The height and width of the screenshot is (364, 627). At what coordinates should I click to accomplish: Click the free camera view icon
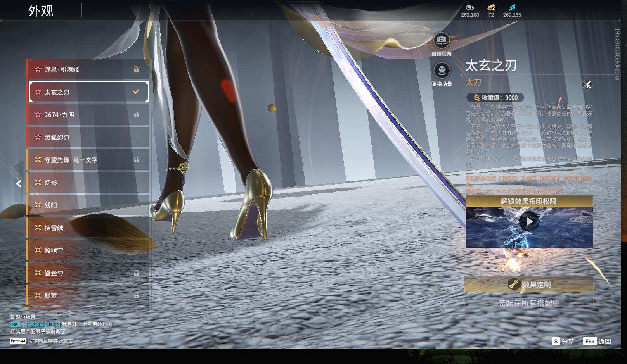(441, 40)
